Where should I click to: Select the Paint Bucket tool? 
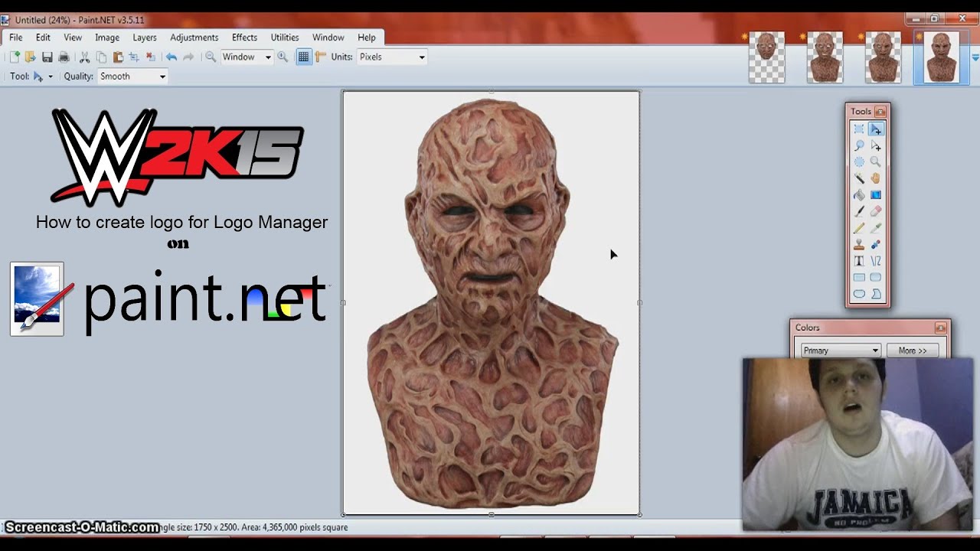pyautogui.click(x=859, y=195)
